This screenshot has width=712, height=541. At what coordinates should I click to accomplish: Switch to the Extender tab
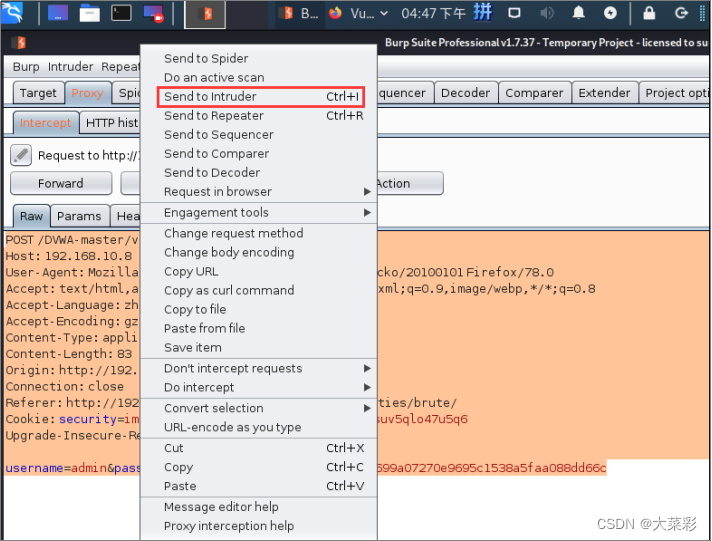click(x=604, y=93)
